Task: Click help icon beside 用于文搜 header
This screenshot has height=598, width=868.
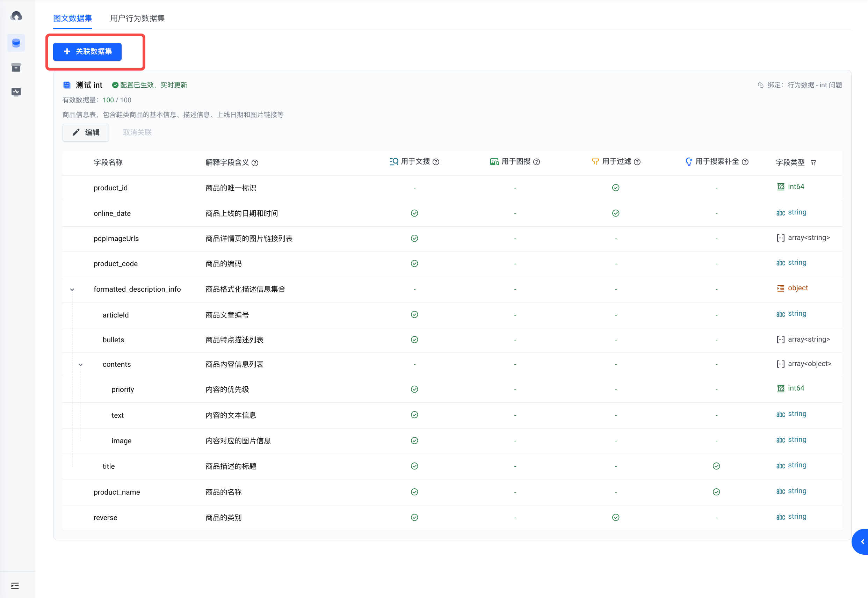Action: [x=436, y=162]
